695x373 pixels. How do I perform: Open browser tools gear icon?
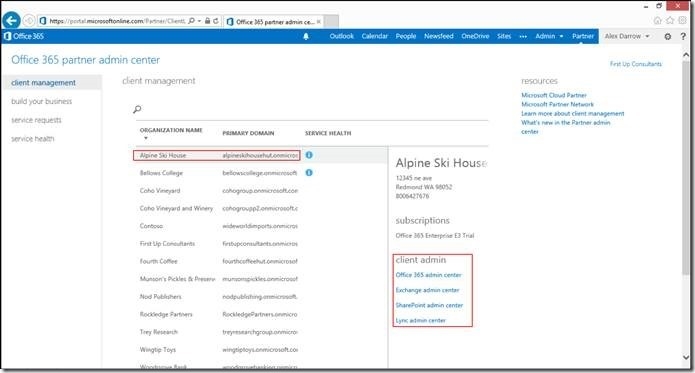683,20
